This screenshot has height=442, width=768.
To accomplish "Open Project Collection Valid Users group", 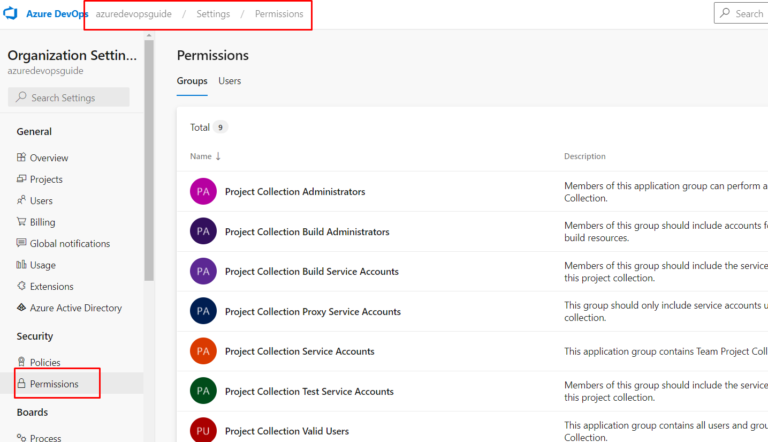I will tap(287, 431).
